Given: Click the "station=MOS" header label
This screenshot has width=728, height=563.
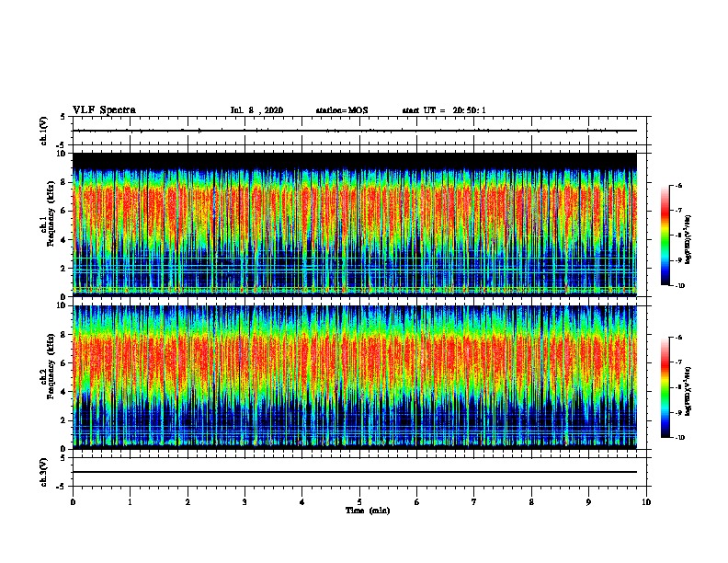Looking at the screenshot, I should [x=342, y=110].
